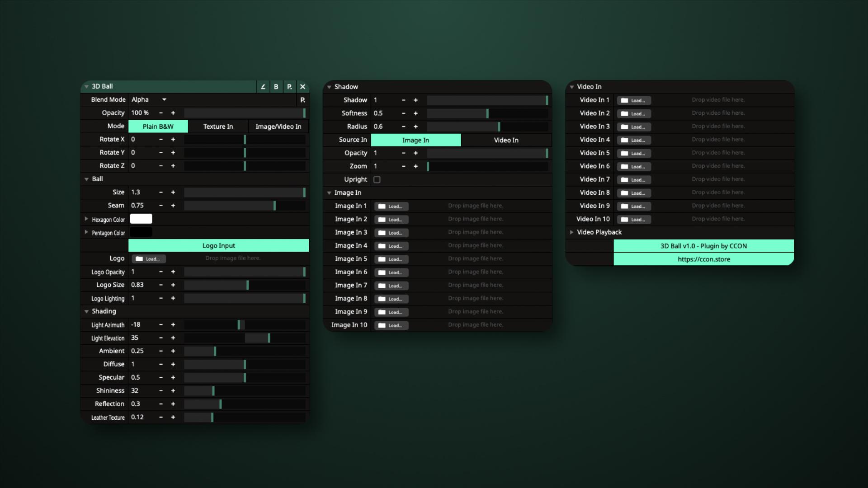Click the P icon in Blend Mode row

coord(303,100)
